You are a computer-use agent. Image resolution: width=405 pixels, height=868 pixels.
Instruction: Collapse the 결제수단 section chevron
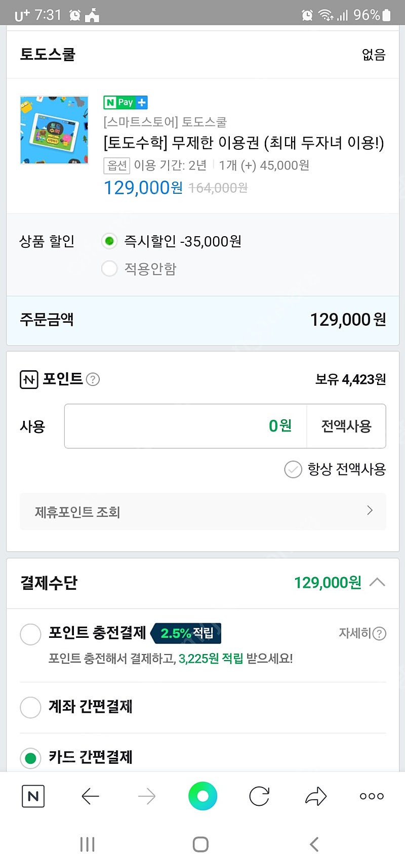pyautogui.click(x=377, y=582)
